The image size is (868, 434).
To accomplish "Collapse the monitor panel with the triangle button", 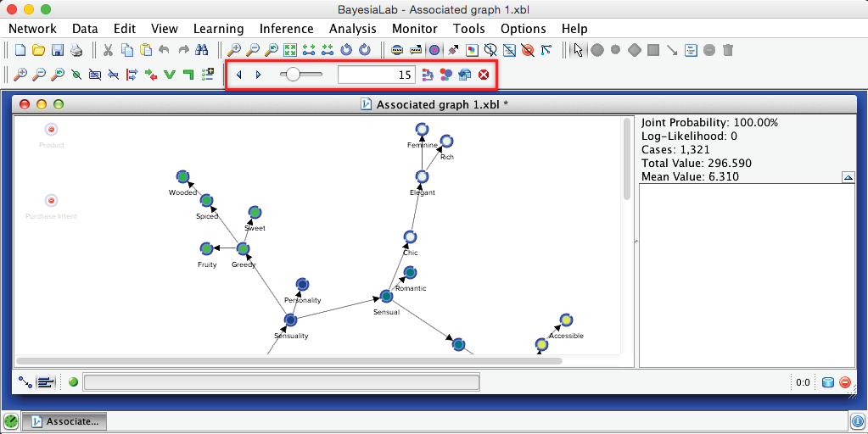I will (848, 177).
